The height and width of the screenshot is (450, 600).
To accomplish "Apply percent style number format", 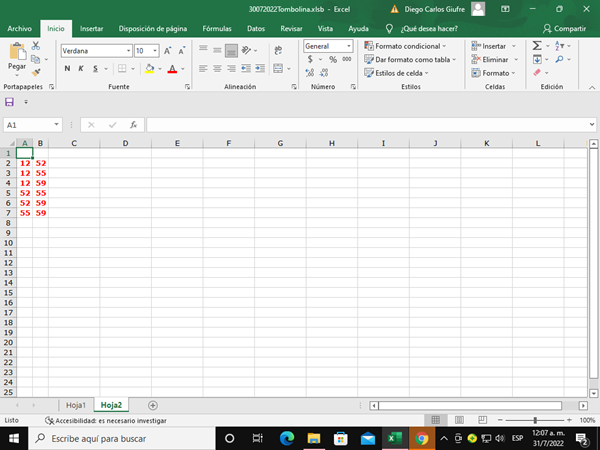I will [333, 60].
